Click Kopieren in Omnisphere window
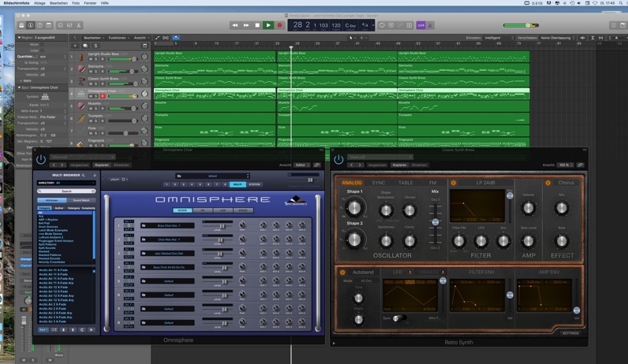 click(102, 165)
